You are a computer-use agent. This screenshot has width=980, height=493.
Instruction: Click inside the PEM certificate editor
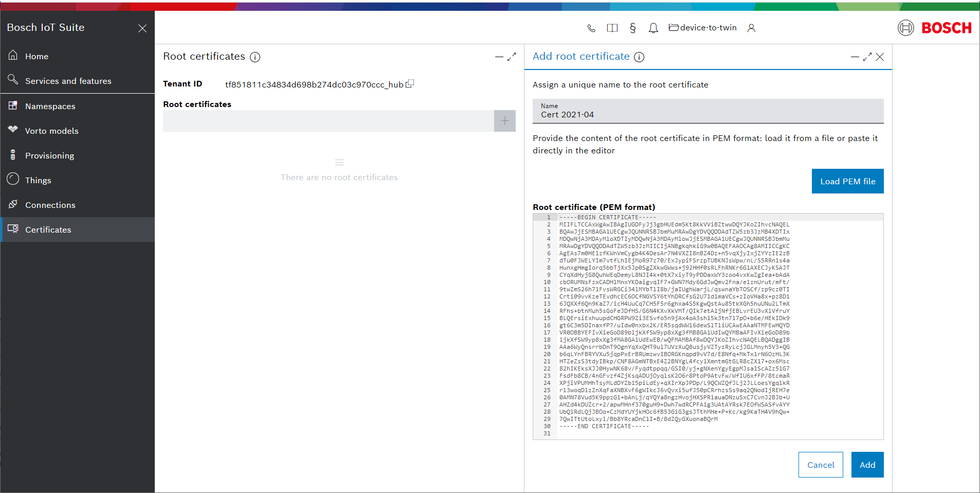pos(708,326)
